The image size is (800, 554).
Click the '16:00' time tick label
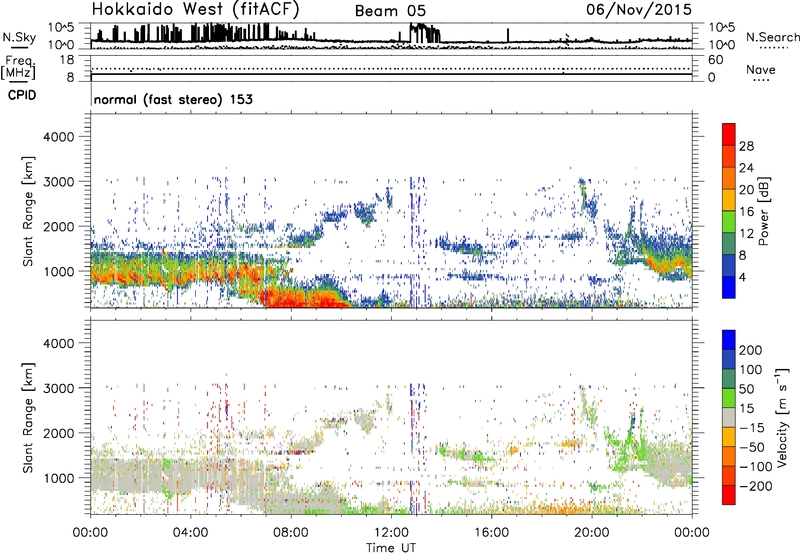(491, 533)
